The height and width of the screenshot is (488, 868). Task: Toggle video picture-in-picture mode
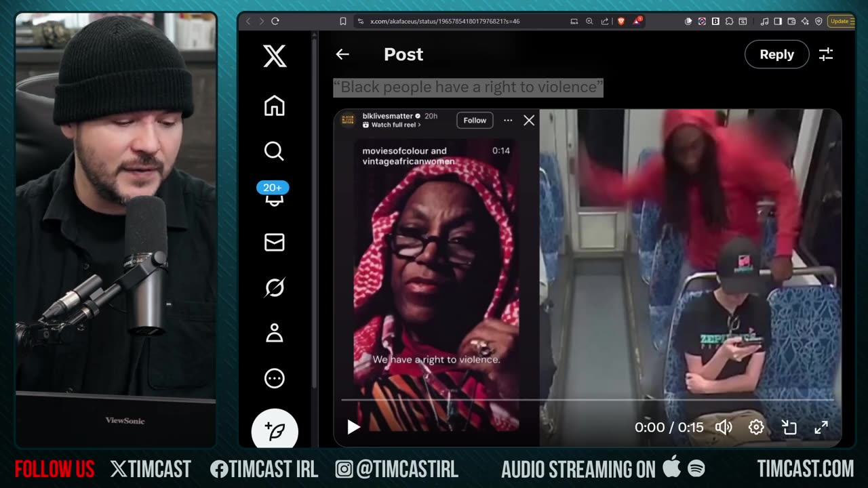point(789,427)
